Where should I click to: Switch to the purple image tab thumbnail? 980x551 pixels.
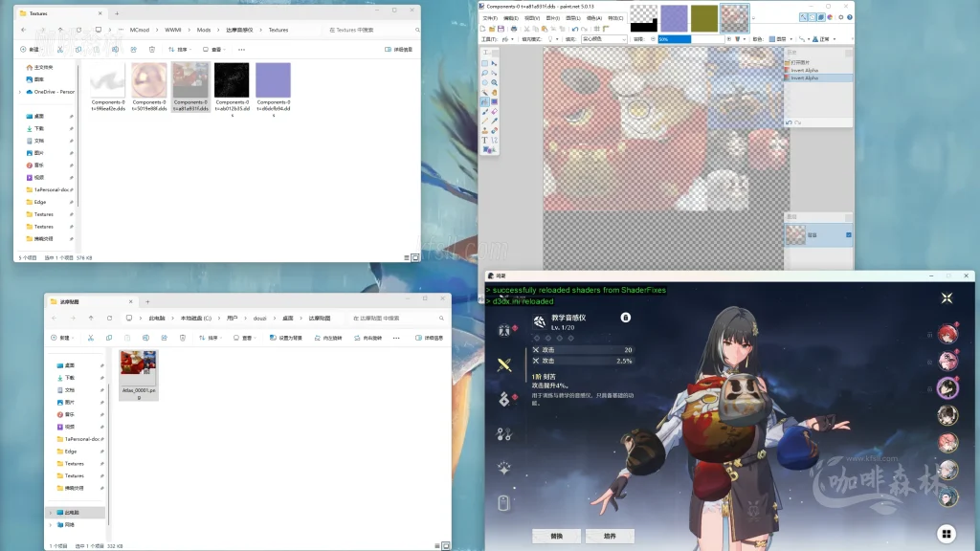pos(674,18)
